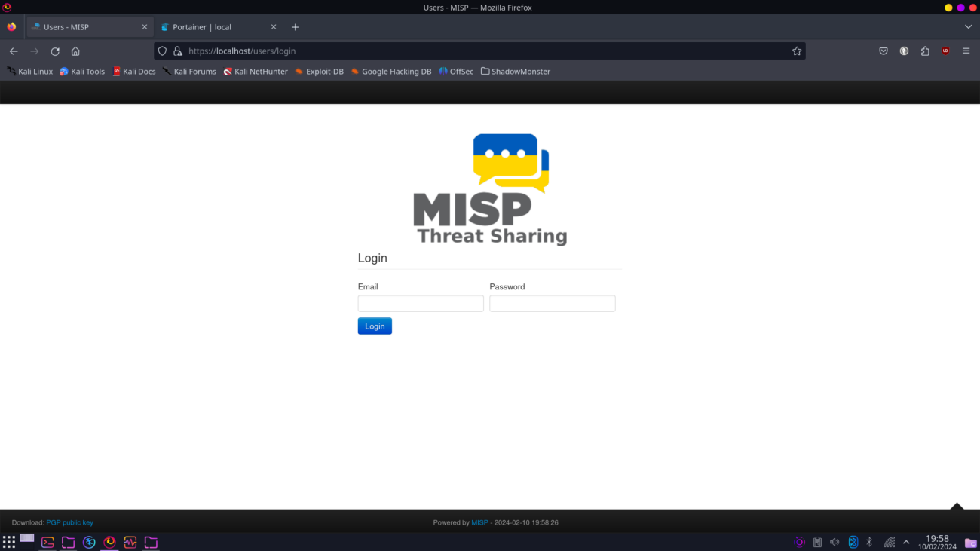Open the clipboard icon in the system tray
The width and height of the screenshot is (980, 551).
(817, 541)
